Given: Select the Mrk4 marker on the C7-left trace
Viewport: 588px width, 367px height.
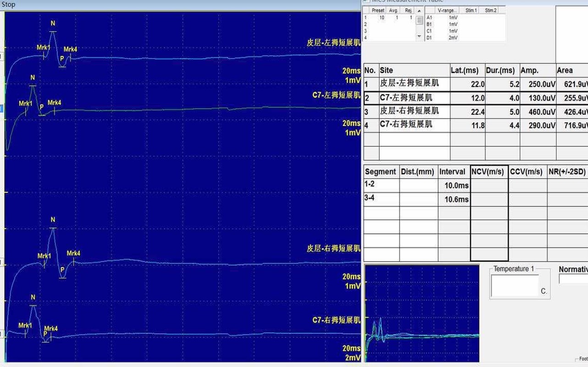Looking at the screenshot, I should pyautogui.click(x=55, y=102).
